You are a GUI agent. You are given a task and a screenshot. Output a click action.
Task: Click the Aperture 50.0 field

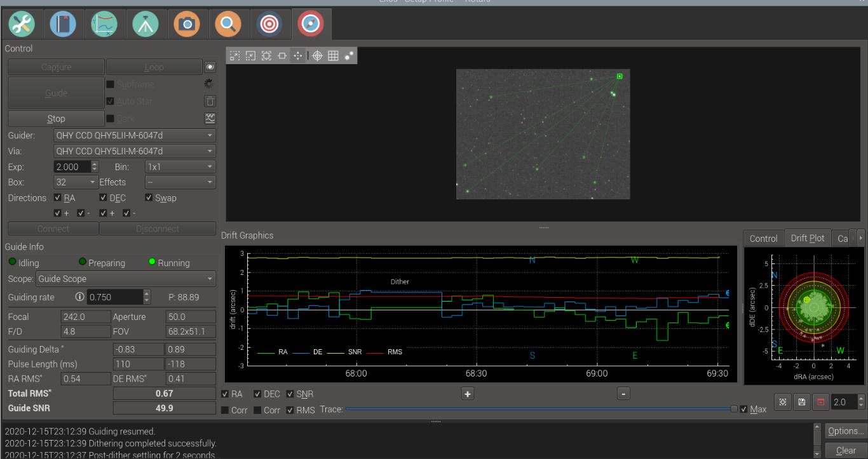(190, 317)
